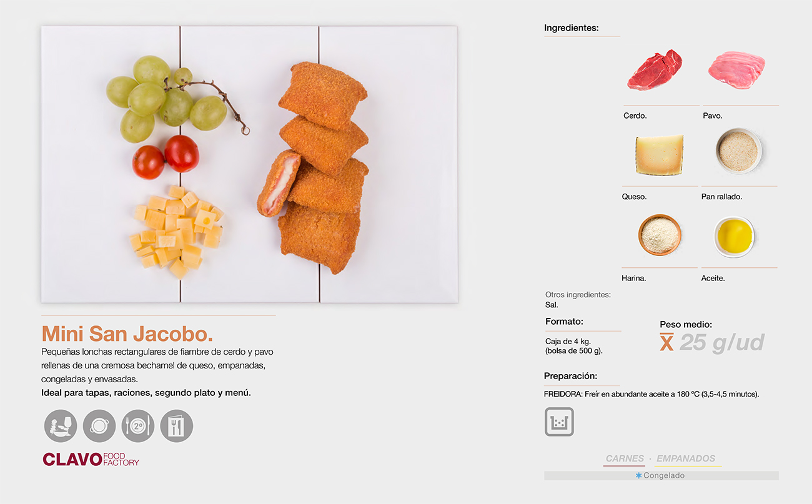Click the Mini San Jacobo title
This screenshot has width=812, height=504.
[x=127, y=334]
